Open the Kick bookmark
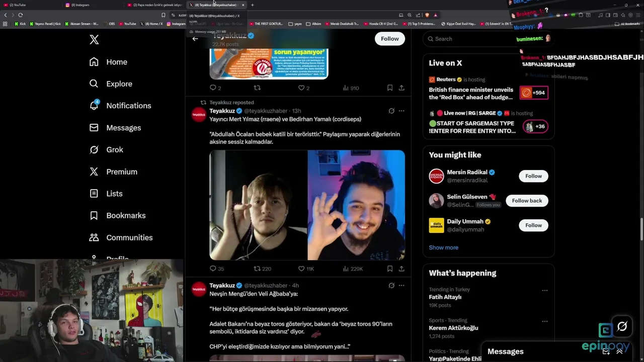The height and width of the screenshot is (362, 644). 21,24
